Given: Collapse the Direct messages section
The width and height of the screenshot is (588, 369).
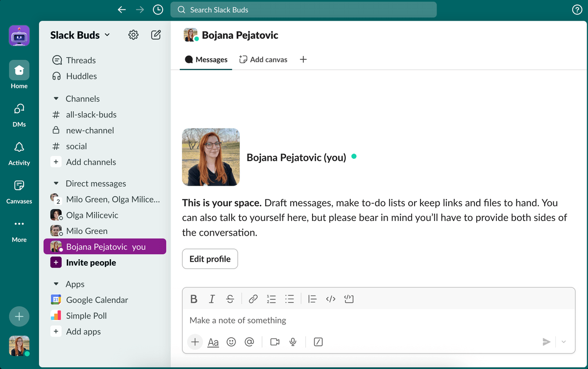Looking at the screenshot, I should point(56,184).
